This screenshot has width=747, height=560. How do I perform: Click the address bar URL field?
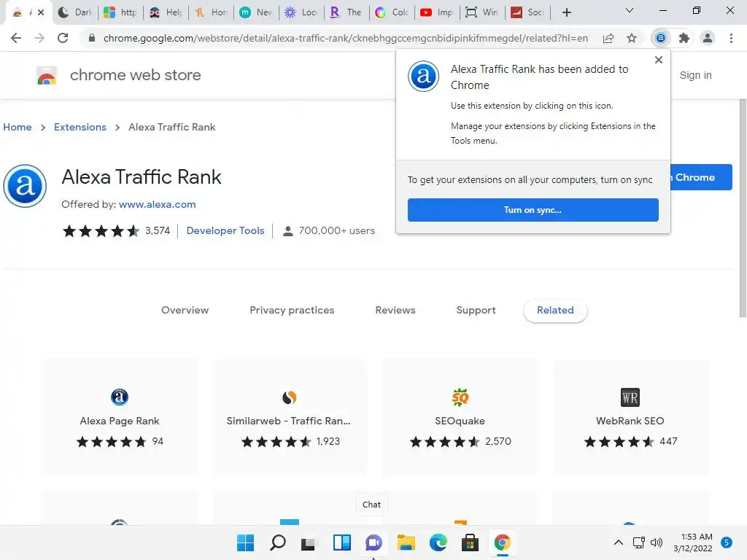tap(345, 38)
